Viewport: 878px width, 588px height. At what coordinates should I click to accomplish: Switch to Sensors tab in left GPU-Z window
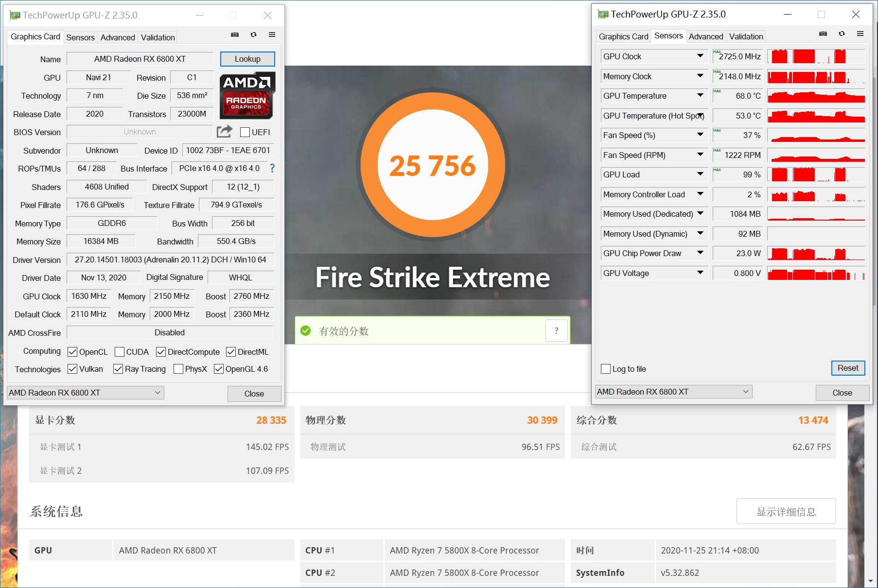(80, 37)
